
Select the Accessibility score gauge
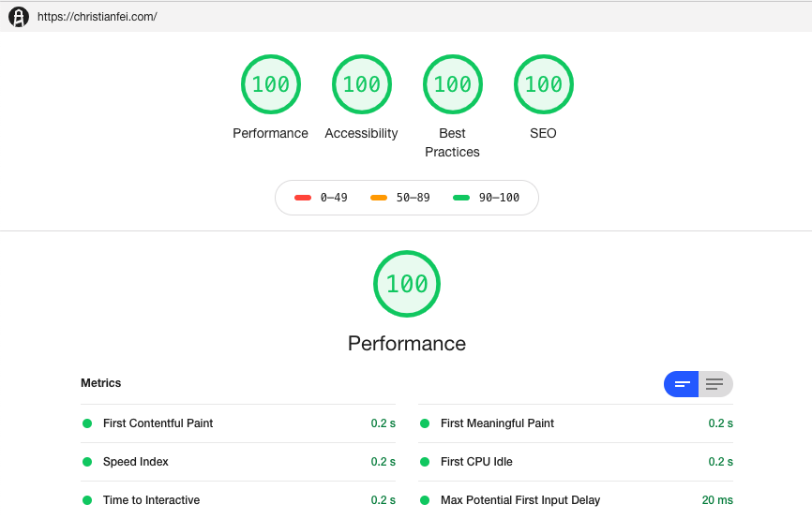pos(362,84)
